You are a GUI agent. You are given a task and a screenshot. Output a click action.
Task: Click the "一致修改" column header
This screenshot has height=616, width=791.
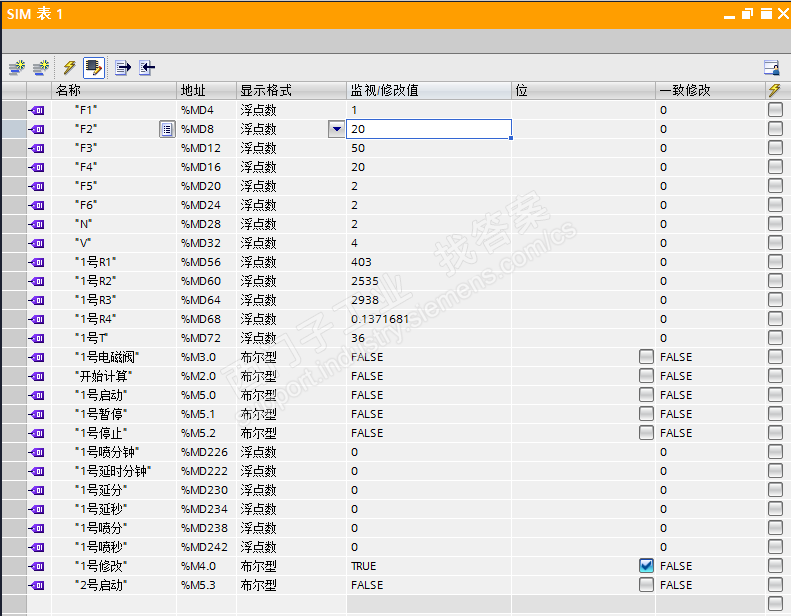click(710, 90)
